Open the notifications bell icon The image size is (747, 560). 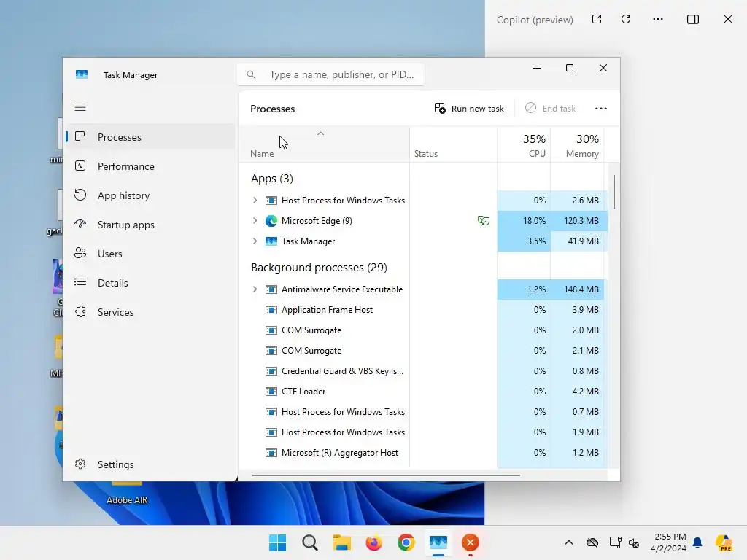(x=697, y=542)
